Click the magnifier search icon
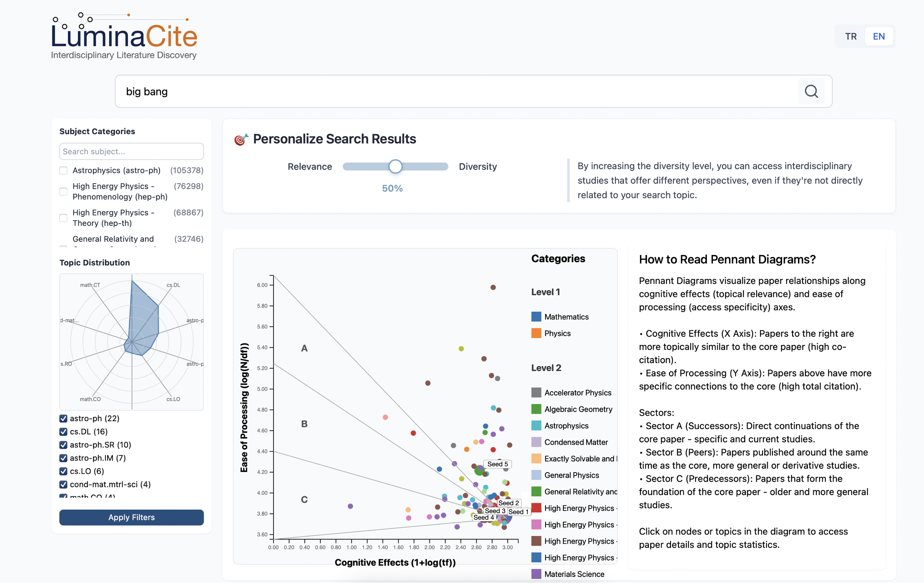The image size is (924, 584). tap(811, 92)
